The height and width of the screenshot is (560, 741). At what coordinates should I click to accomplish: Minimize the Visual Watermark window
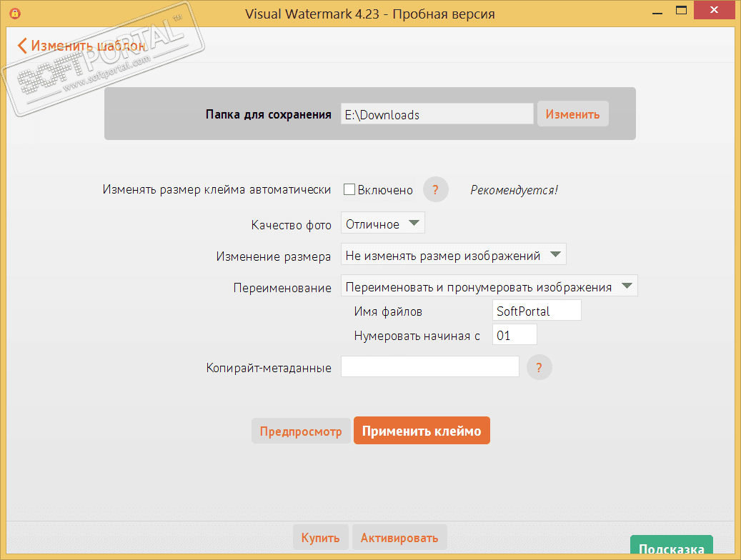pos(657,13)
